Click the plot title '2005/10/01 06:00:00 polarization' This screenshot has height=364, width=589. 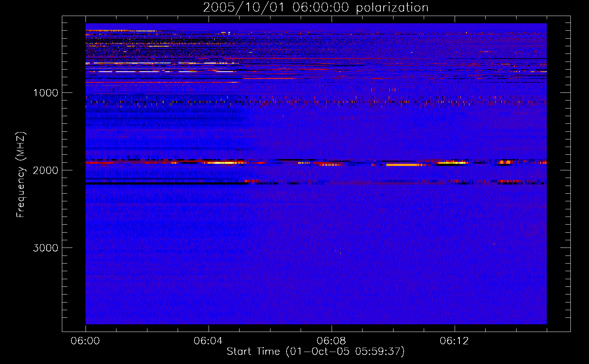pyautogui.click(x=316, y=8)
